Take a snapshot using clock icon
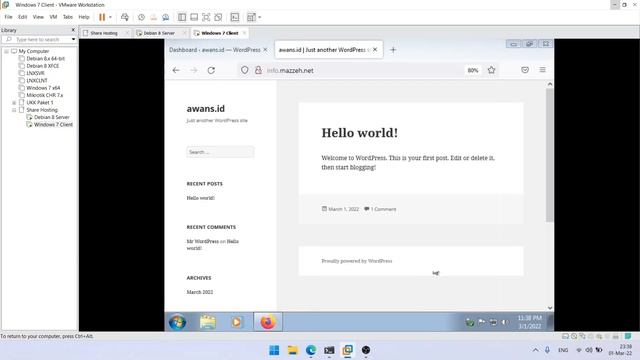The height and width of the screenshot is (360, 640). (141, 17)
